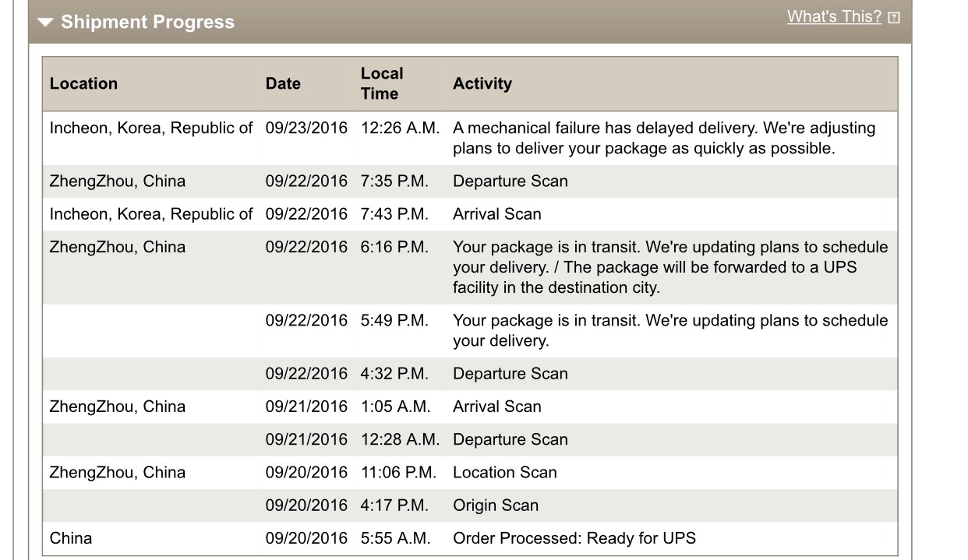Viewport: 968px width, 560px height.
Task: Click the mechanical failure delay activity text
Action: [664, 138]
